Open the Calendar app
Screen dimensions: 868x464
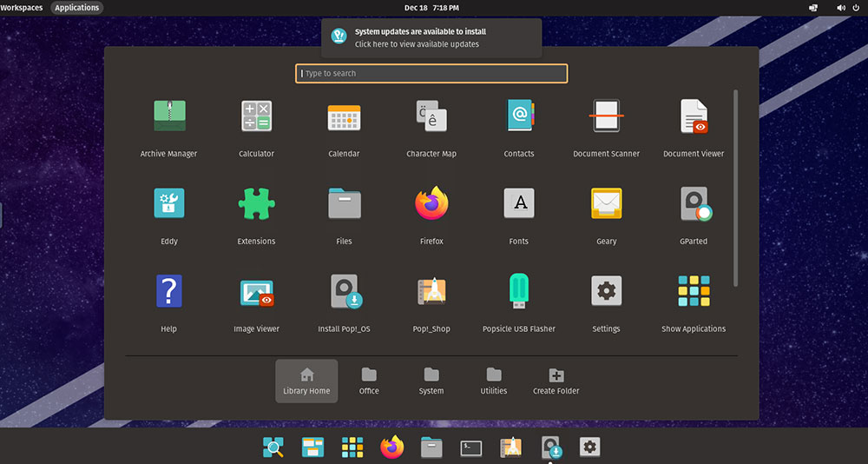344,116
